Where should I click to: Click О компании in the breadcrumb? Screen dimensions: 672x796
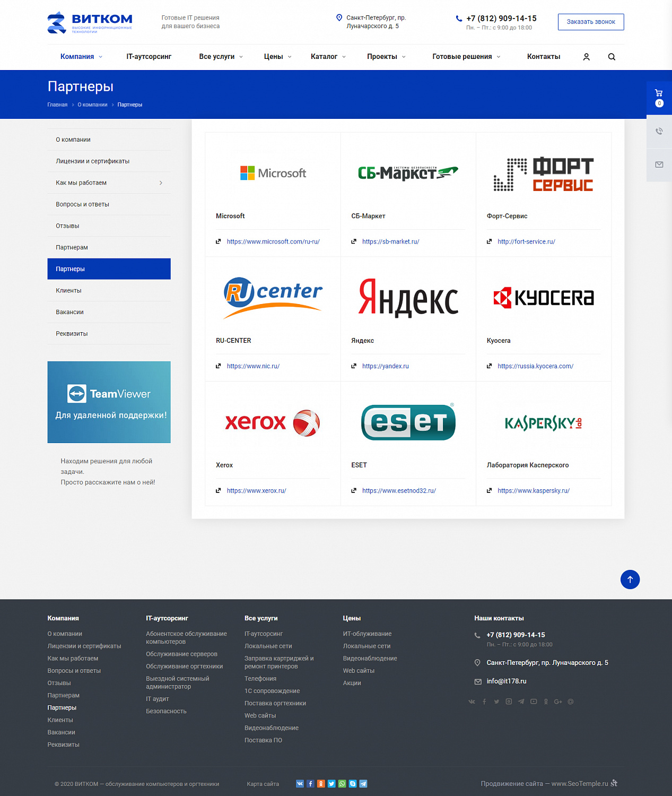[92, 105]
